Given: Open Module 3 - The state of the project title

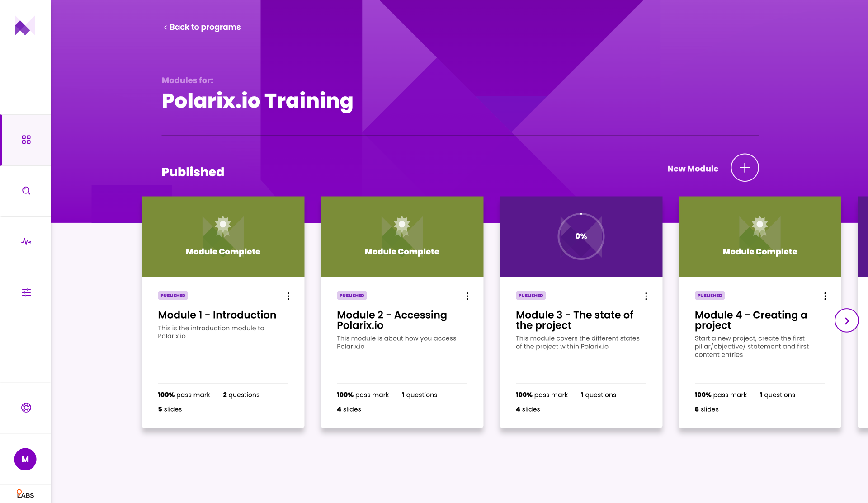Looking at the screenshot, I should (575, 320).
